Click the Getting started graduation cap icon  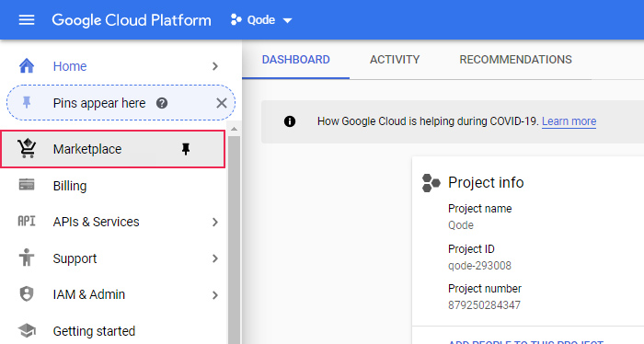coord(27,330)
